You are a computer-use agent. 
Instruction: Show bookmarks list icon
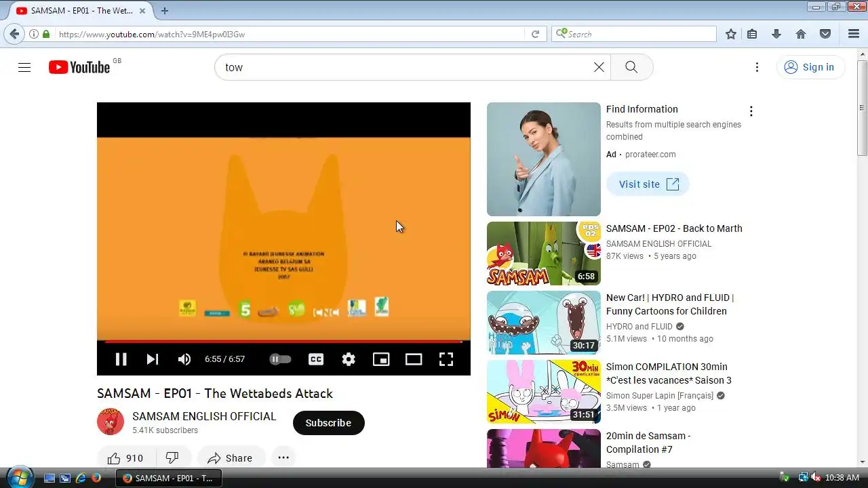[x=752, y=34]
